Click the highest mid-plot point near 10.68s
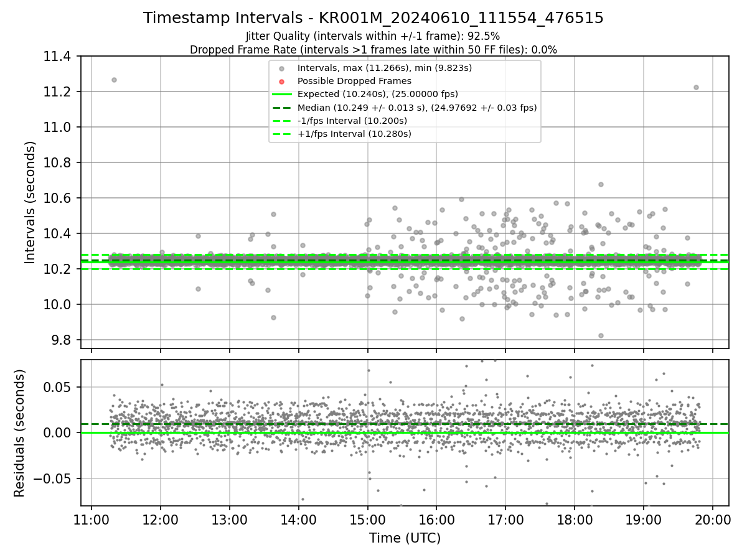The height and width of the screenshot is (560, 747). pos(601,184)
